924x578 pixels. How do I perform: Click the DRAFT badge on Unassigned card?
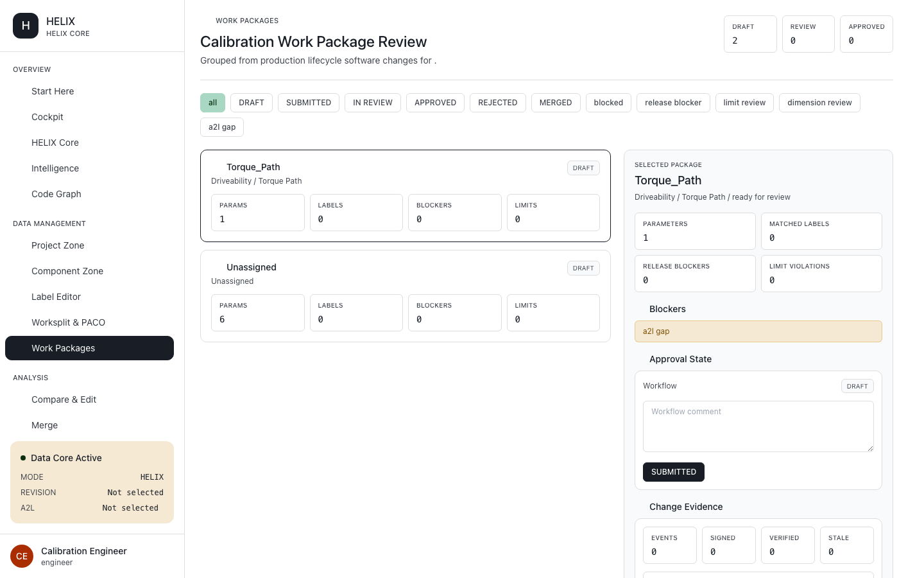coord(583,268)
